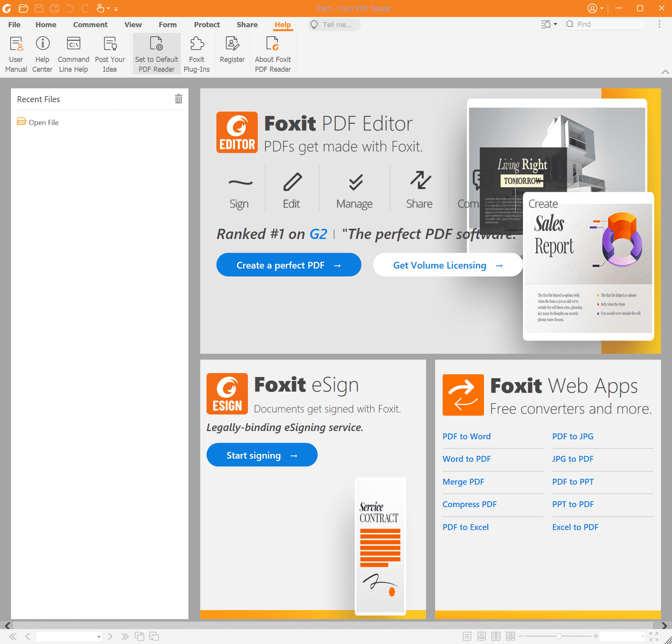Go to next page in status bar
This screenshot has width=672, height=644.
(110, 636)
